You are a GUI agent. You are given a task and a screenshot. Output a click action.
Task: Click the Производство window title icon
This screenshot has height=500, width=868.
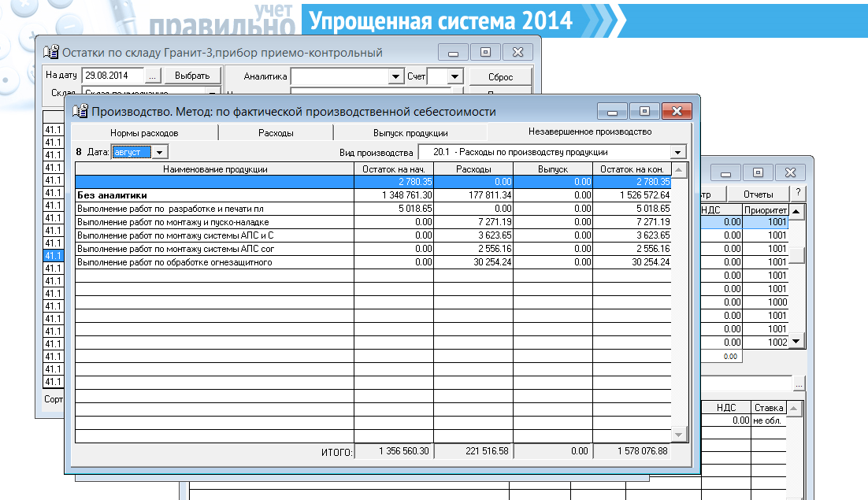click(80, 111)
